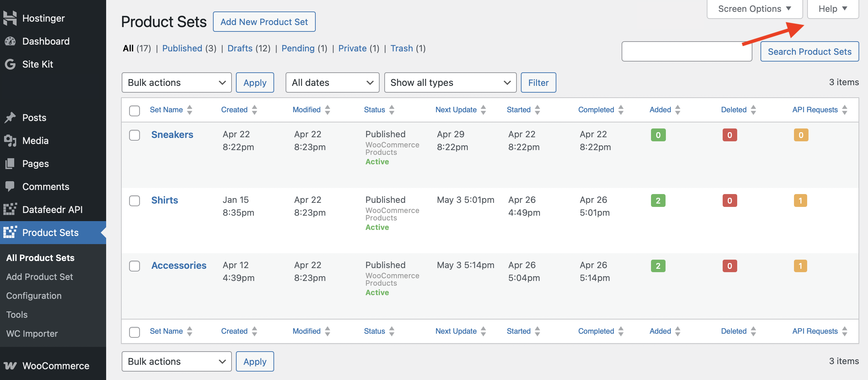Screen dimensions: 868x380
Task: Sort by Added arrows in top header
Action: (x=678, y=110)
